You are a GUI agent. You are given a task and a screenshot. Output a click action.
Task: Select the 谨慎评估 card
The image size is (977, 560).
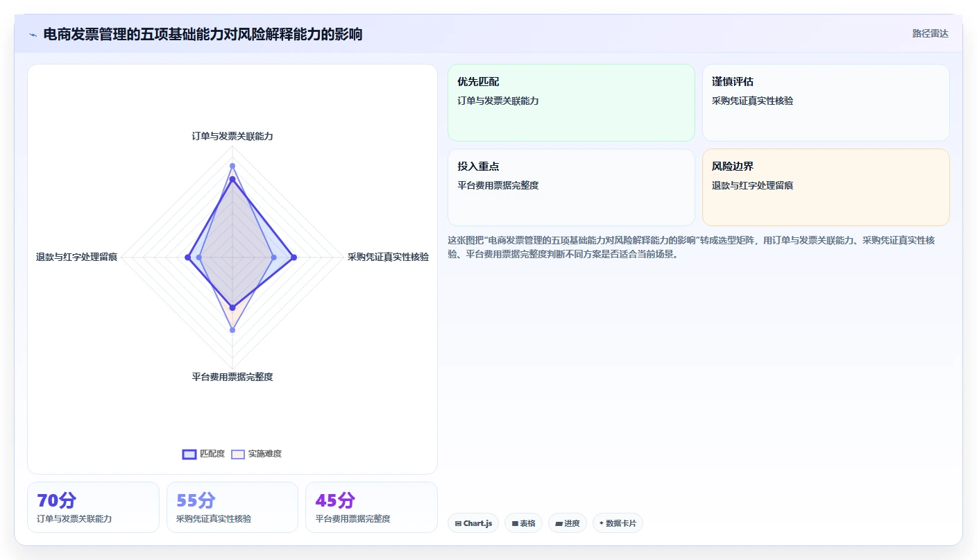coord(826,103)
